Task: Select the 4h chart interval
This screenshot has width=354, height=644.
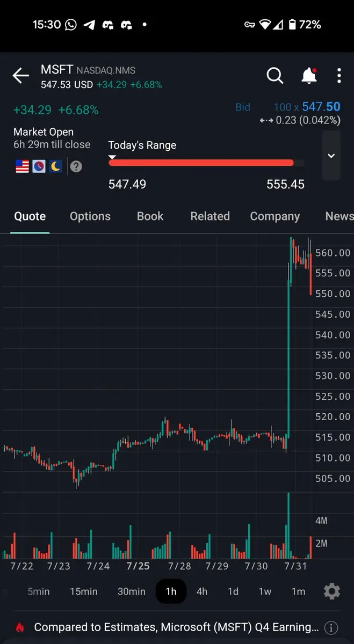Action: pyautogui.click(x=202, y=591)
